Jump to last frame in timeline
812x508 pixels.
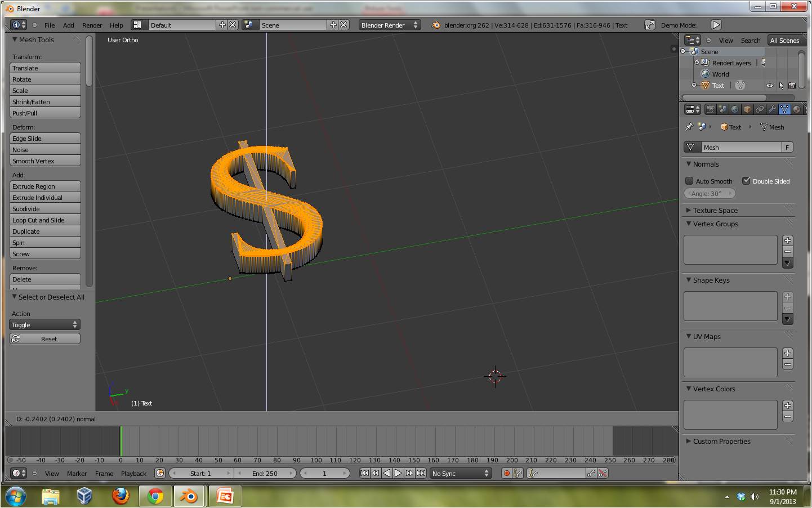(421, 473)
